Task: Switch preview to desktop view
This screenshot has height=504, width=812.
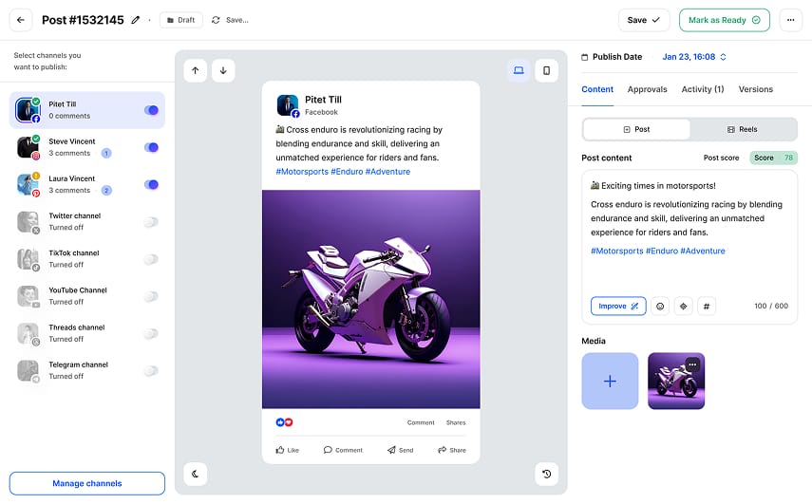Action: (519, 70)
